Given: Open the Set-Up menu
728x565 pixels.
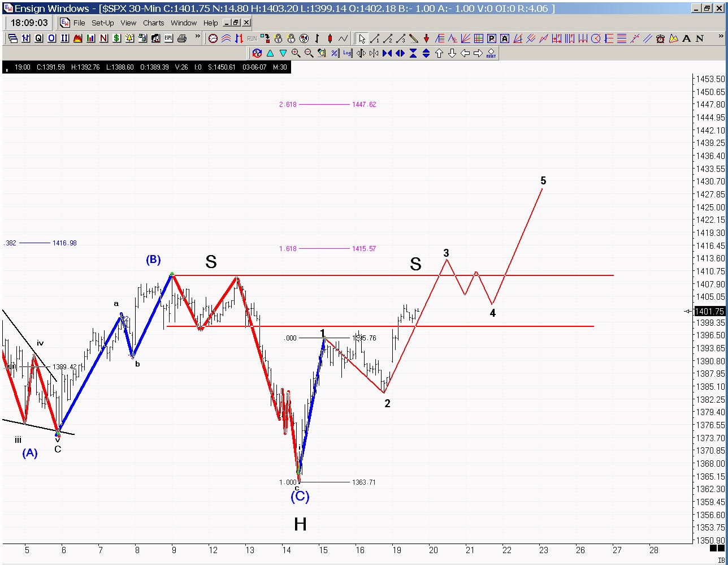Looking at the screenshot, I should pyautogui.click(x=102, y=23).
